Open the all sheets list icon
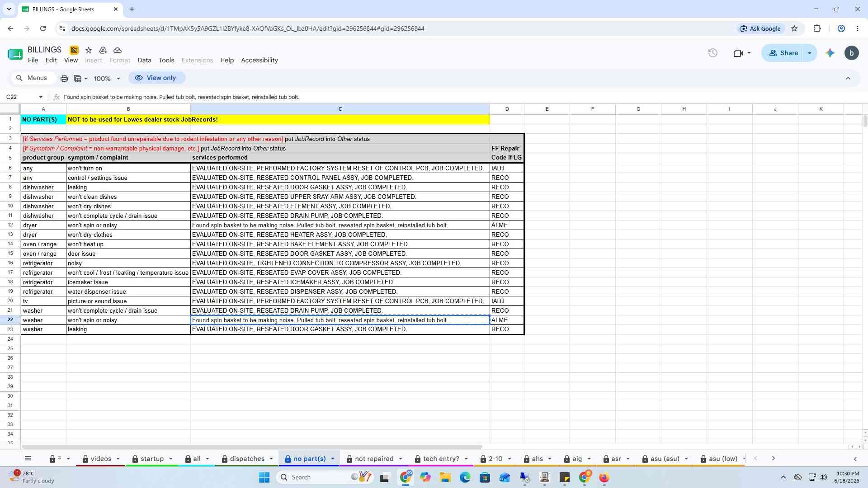868x488 pixels. point(28,458)
